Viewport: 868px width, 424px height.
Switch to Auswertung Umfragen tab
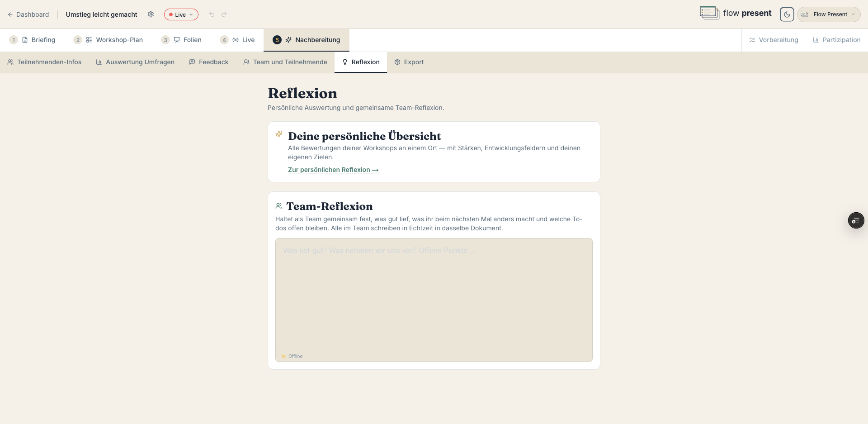(135, 62)
